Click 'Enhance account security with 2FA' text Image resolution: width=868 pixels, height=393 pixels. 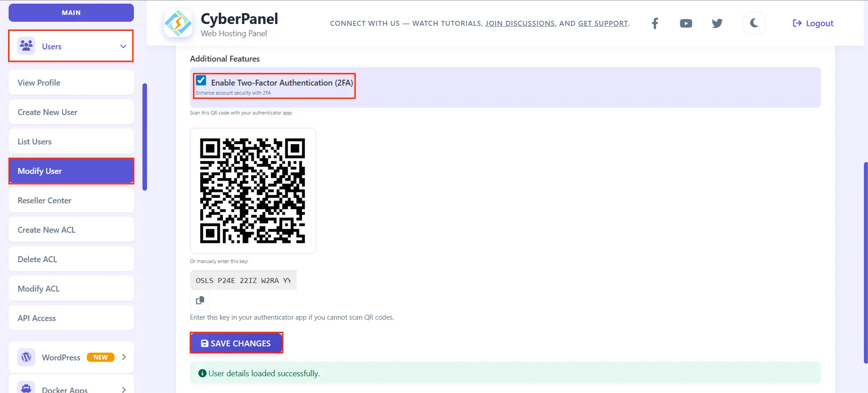tap(233, 93)
